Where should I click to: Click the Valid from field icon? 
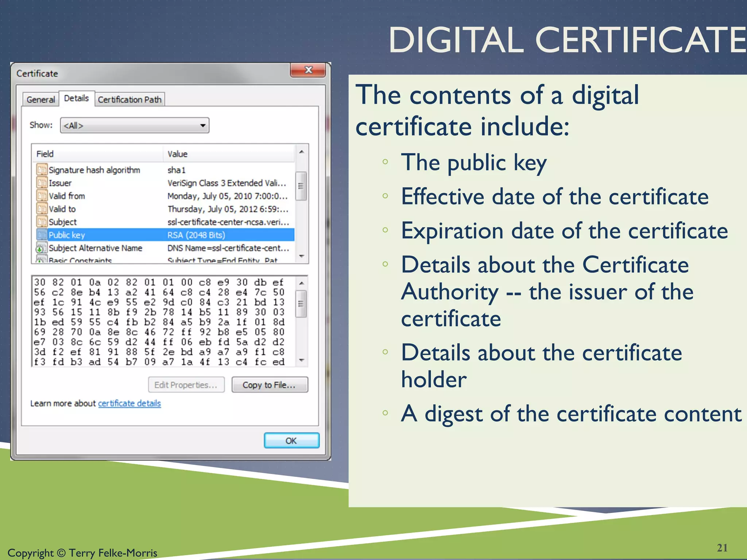point(42,196)
